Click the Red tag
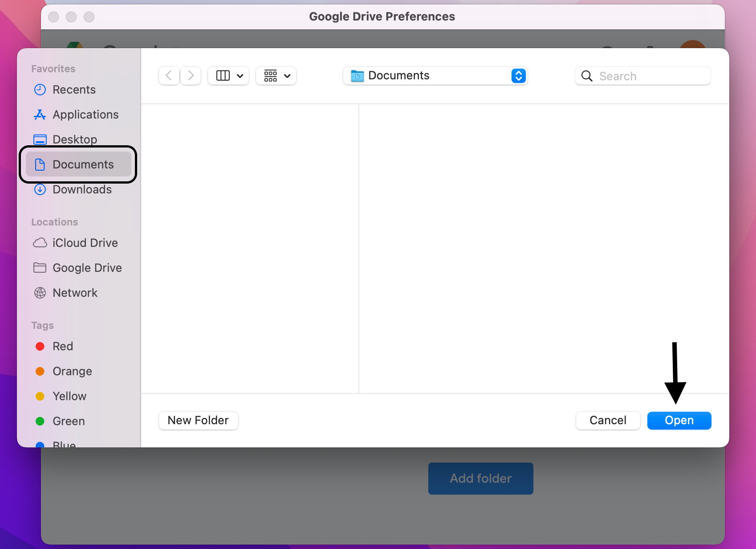Viewport: 756px width, 549px height. (x=79, y=346)
